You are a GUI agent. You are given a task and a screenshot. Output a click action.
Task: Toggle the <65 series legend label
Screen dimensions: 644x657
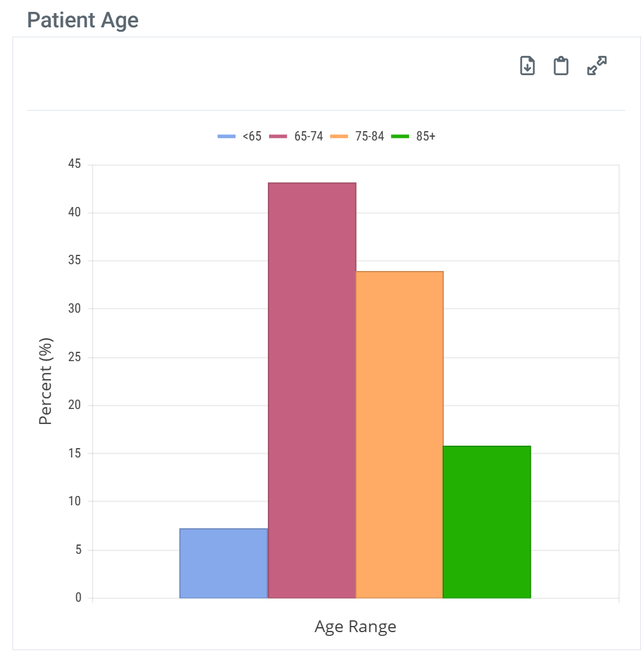click(252, 137)
